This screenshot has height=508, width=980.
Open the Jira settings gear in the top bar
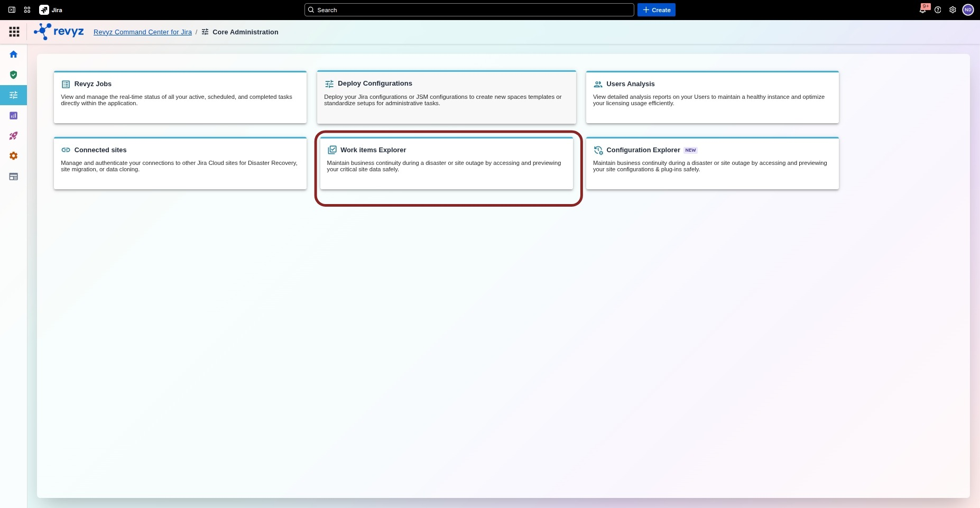point(953,10)
